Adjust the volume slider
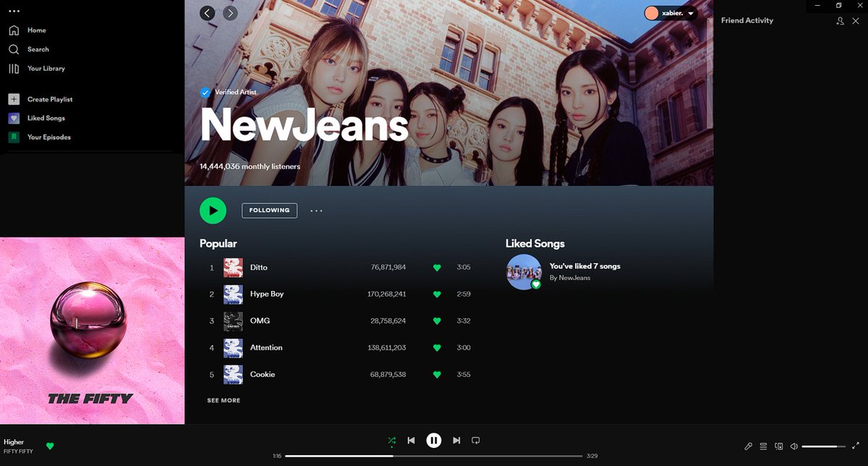Viewport: 868px width, 466px height. (824, 446)
